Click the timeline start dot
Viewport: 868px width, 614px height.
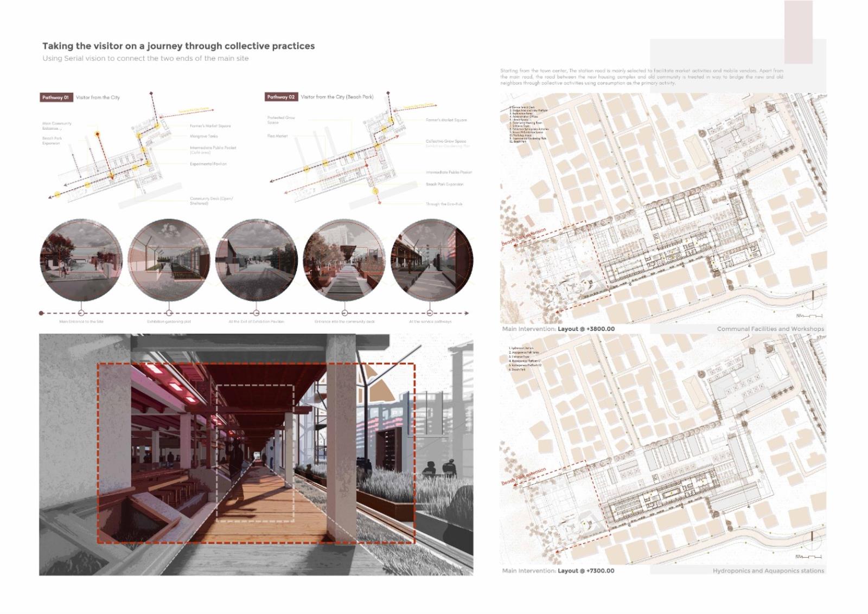(x=41, y=313)
